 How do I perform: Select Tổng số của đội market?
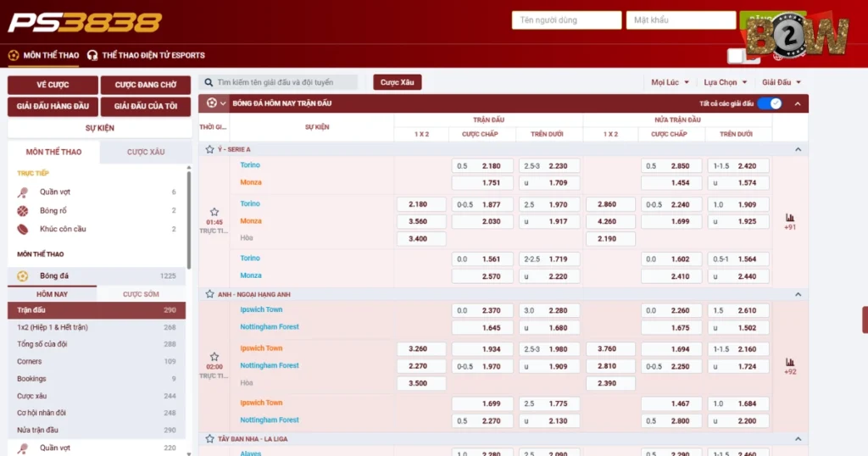(x=97, y=344)
